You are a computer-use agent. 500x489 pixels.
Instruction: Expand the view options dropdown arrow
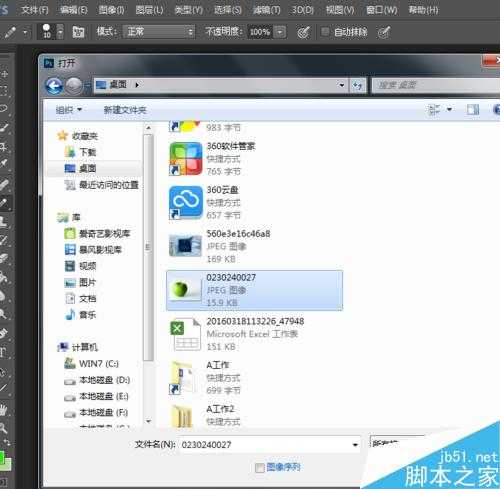(449, 109)
